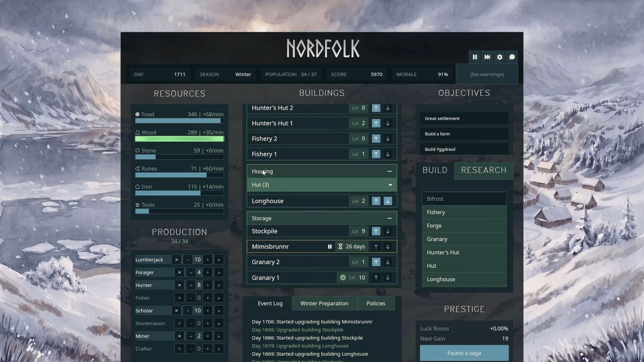
Task: Upgrade Granary 2 with up arrow
Action: (x=376, y=262)
